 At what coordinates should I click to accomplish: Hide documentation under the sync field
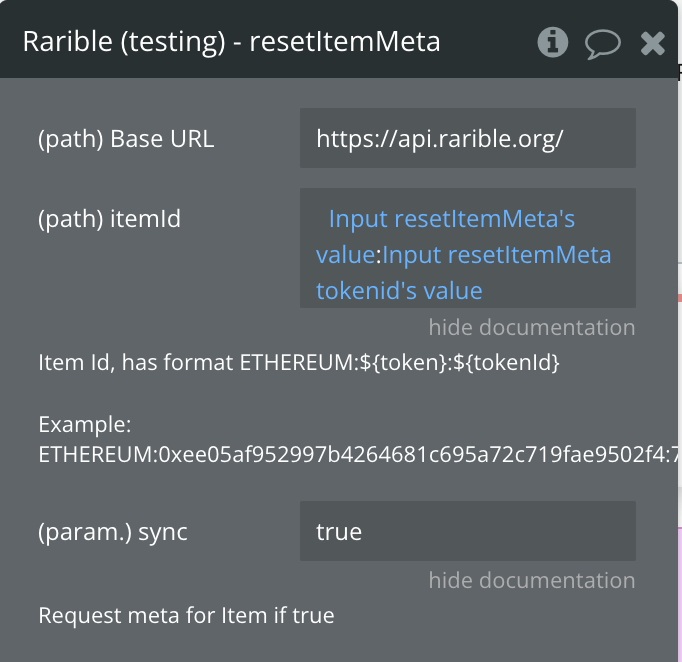pos(532,580)
